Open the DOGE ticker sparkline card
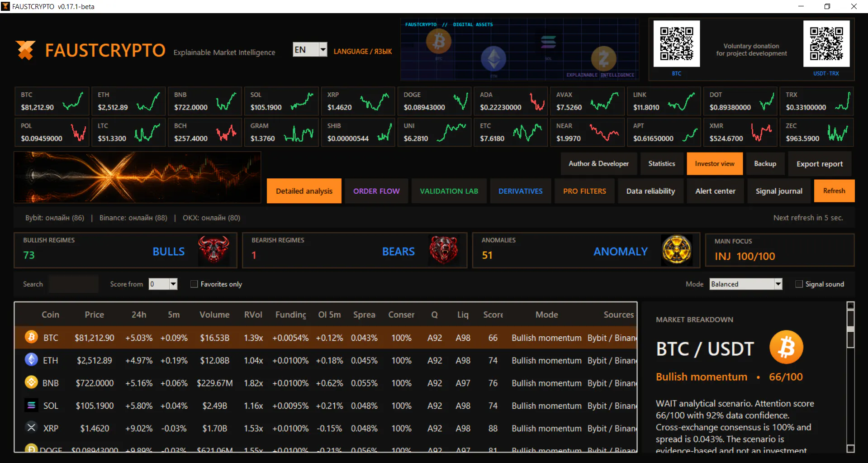The image size is (868, 463). point(434,101)
